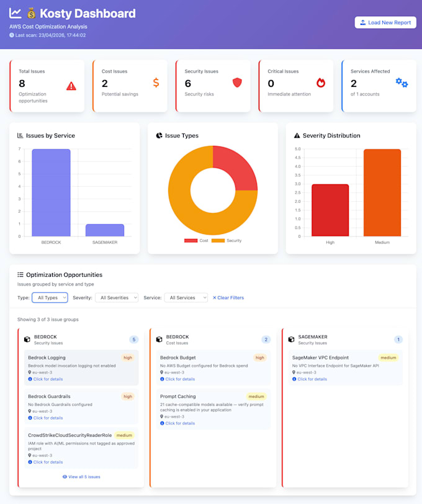422x504 pixels.
Task: Click the orange dollar sign icon in Cost Issues
Action: (x=156, y=83)
